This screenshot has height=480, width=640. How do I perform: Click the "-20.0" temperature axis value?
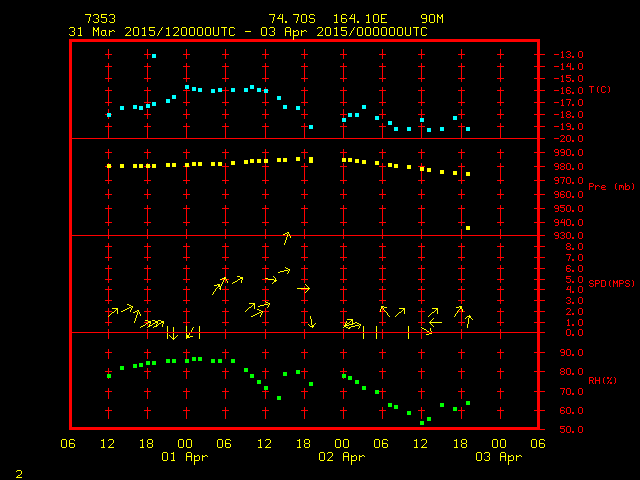click(568, 139)
